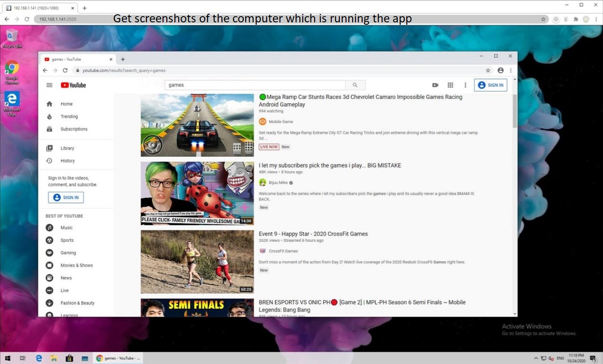603x364 pixels.
Task: Reload the outer browser page
Action: tap(27, 19)
